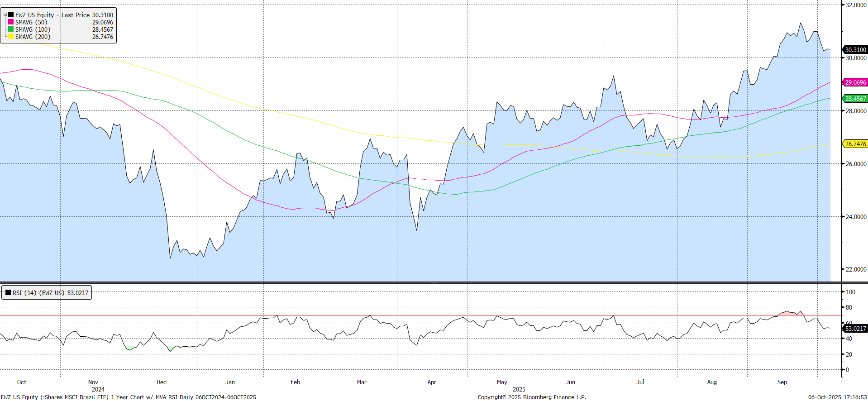Click the yellow SMAVG (200) color swatch

click(11, 37)
